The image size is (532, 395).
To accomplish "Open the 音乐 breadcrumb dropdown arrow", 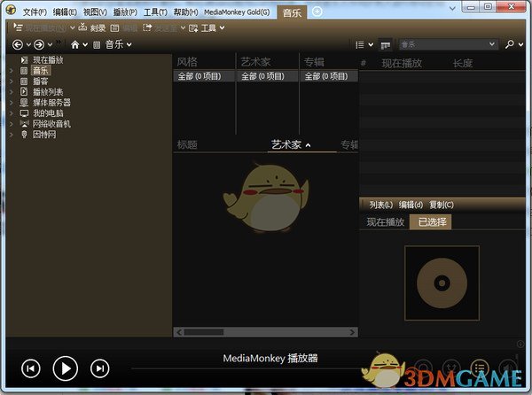I will coord(129,44).
